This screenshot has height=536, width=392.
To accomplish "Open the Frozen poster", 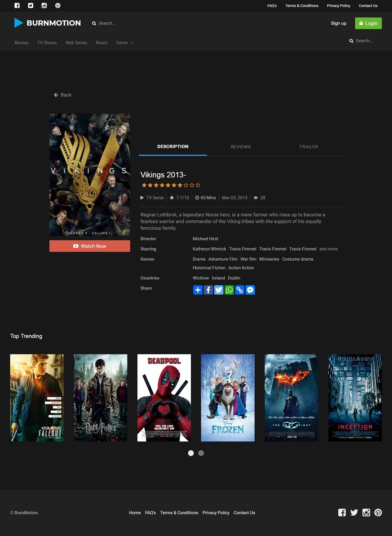I will point(228,398).
